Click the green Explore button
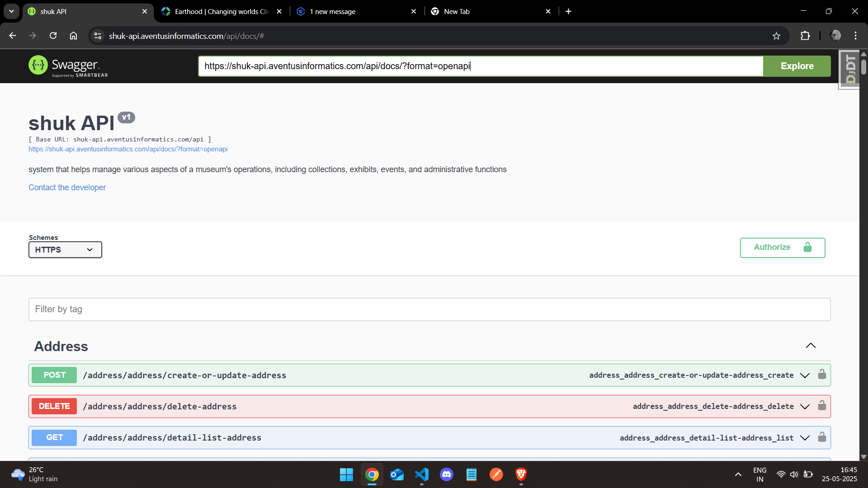 point(797,66)
